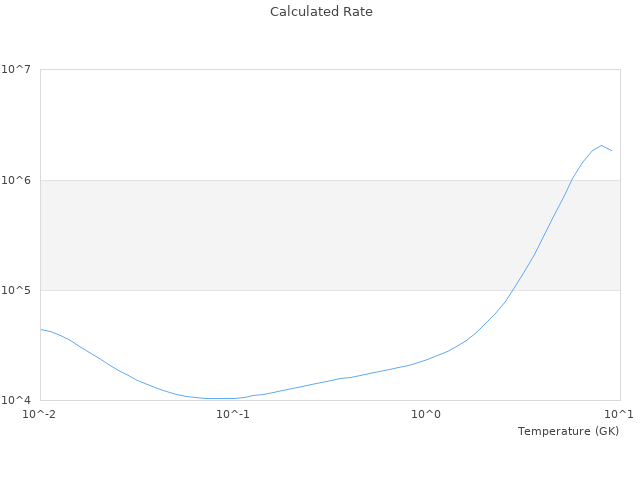Image resolution: width=640 pixels, height=480 pixels.
Task: Click the curve directly above the 10^-1 tick
Action: click(x=233, y=398)
